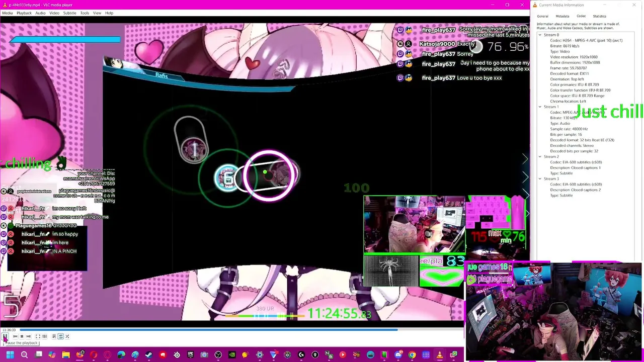Open Logitech G HUB from taskbar
This screenshot has width=644, height=362.
tap(301, 355)
